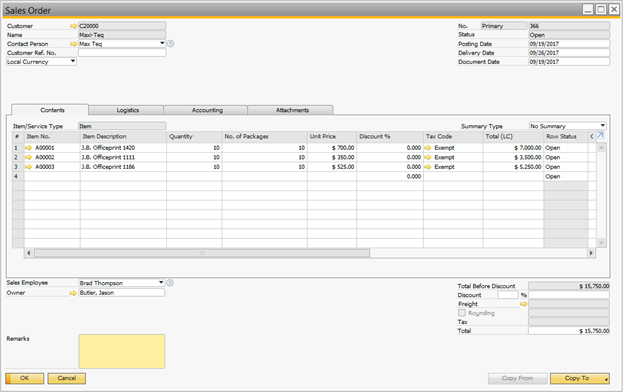
Task: Click expand table icon above the grid scrollbar
Action: pyautogui.click(x=601, y=136)
